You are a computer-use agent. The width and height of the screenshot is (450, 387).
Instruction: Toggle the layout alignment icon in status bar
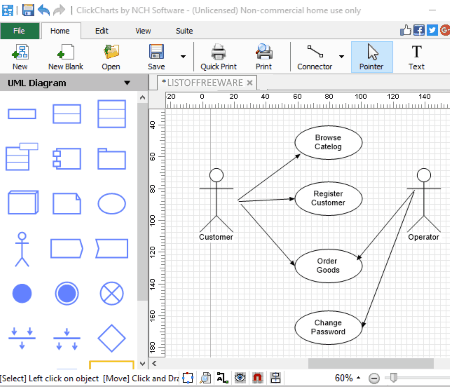(x=275, y=378)
